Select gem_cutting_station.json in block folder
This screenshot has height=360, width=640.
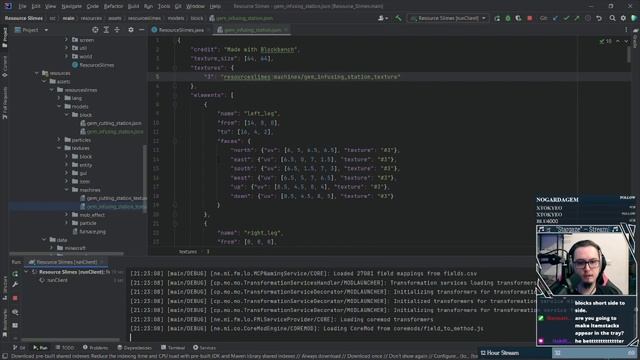tap(111, 123)
